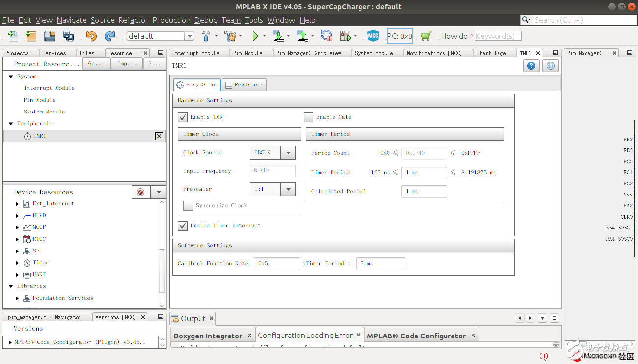Open the Debug menu
This screenshot has height=364, width=638.
click(x=206, y=20)
